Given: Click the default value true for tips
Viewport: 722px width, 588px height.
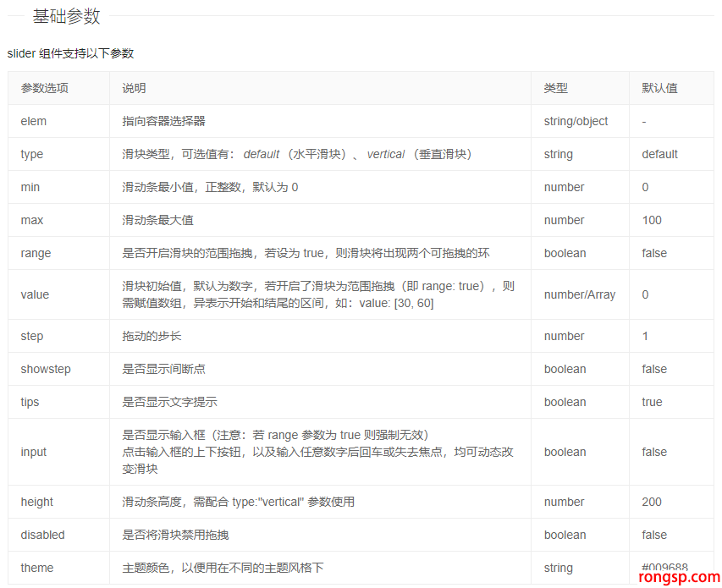Looking at the screenshot, I should click(x=652, y=402).
